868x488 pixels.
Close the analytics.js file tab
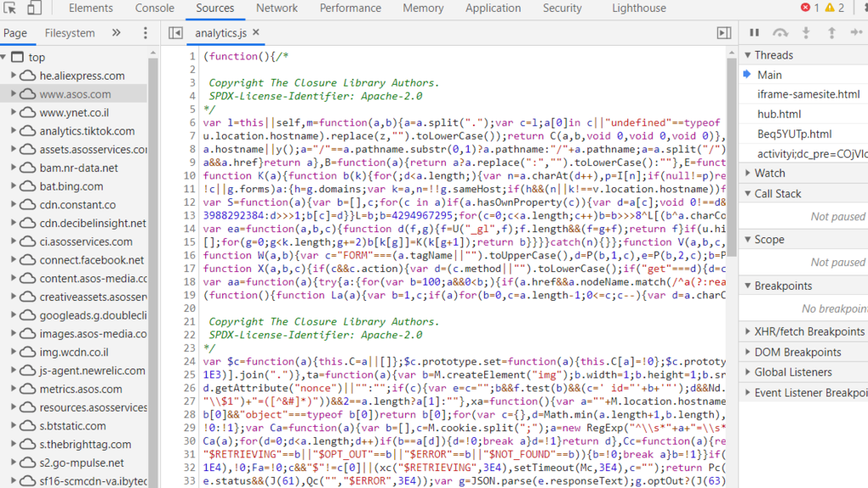click(256, 33)
